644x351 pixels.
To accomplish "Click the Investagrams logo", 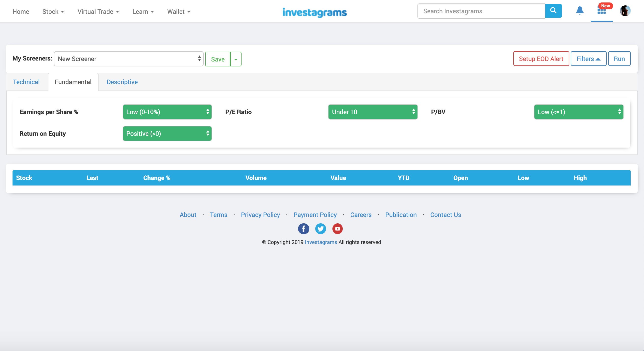I will click(x=315, y=12).
